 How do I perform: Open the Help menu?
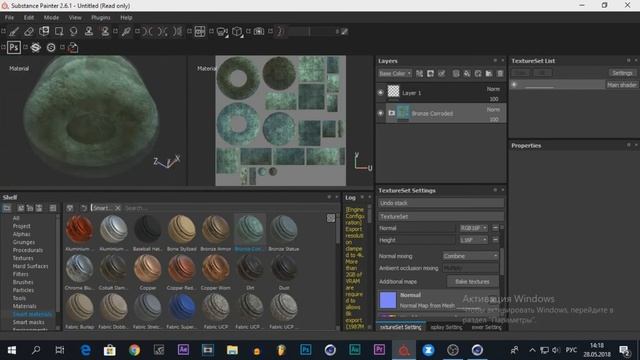(x=126, y=18)
